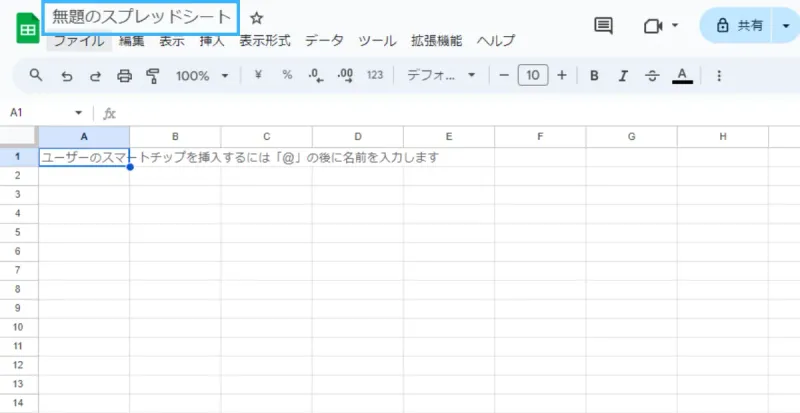Increase font size with plus button

click(x=562, y=76)
